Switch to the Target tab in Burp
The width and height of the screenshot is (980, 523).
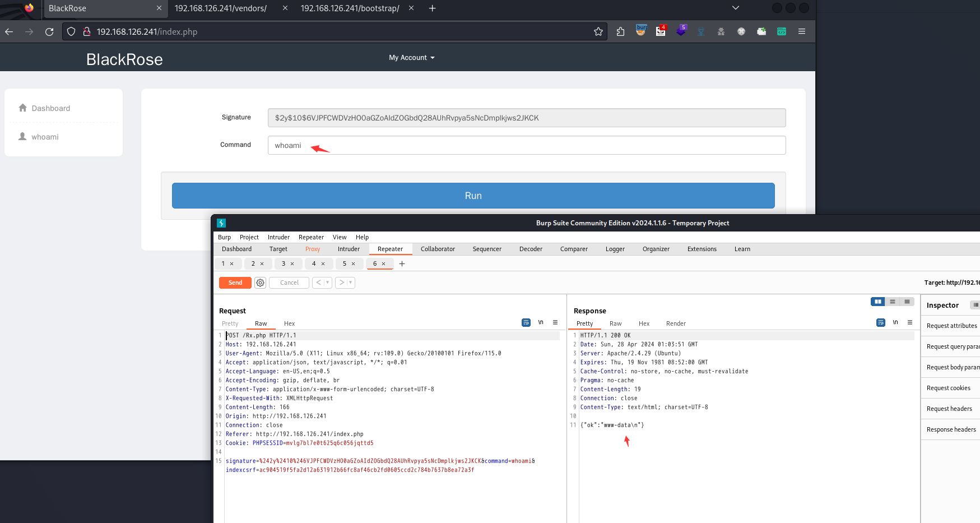tap(278, 249)
